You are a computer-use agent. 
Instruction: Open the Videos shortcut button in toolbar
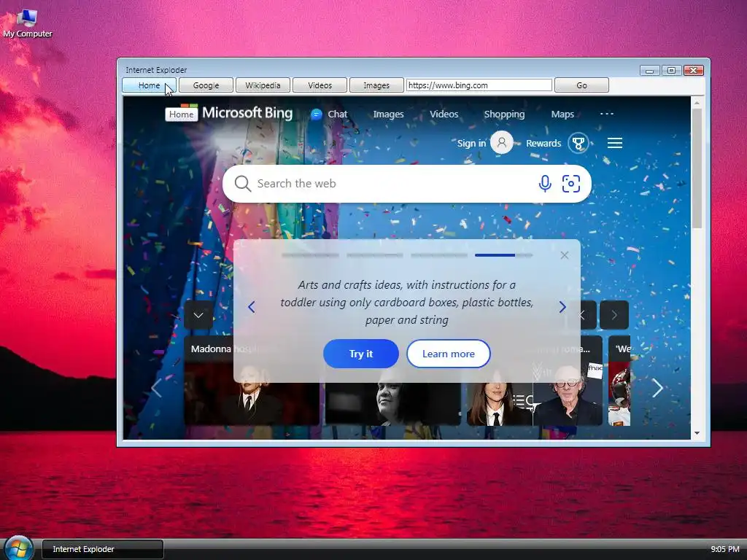click(320, 85)
